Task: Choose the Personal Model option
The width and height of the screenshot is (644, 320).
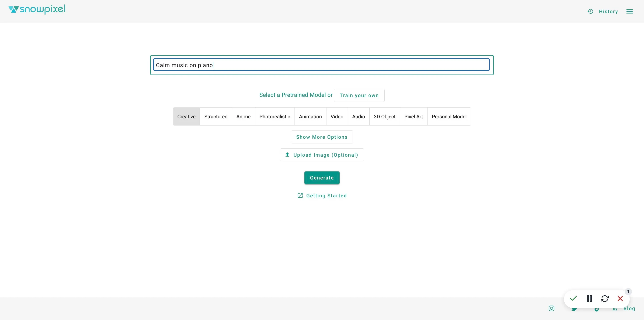Action: click(449, 117)
